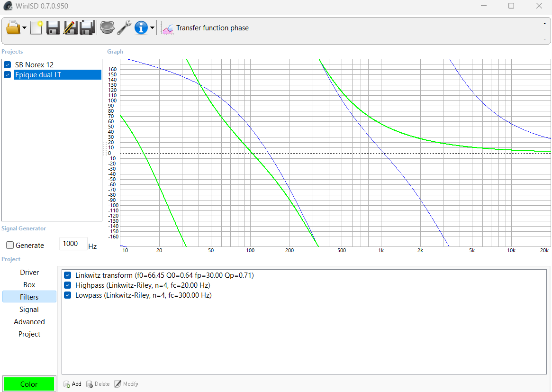Image resolution: width=552 pixels, height=392 pixels.
Task: Save project with the floppy disk icon
Action: 53,27
